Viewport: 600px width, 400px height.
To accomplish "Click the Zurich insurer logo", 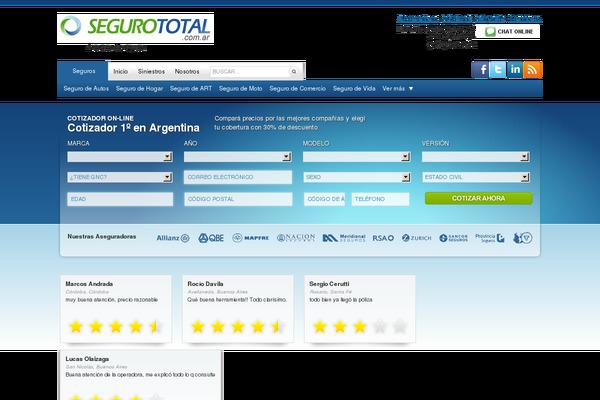I will point(416,238).
